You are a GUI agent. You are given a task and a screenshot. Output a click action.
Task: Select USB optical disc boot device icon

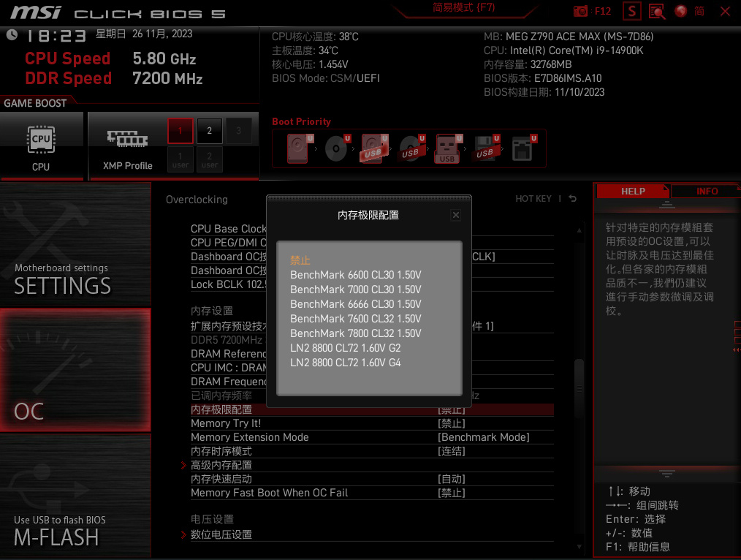(x=411, y=148)
